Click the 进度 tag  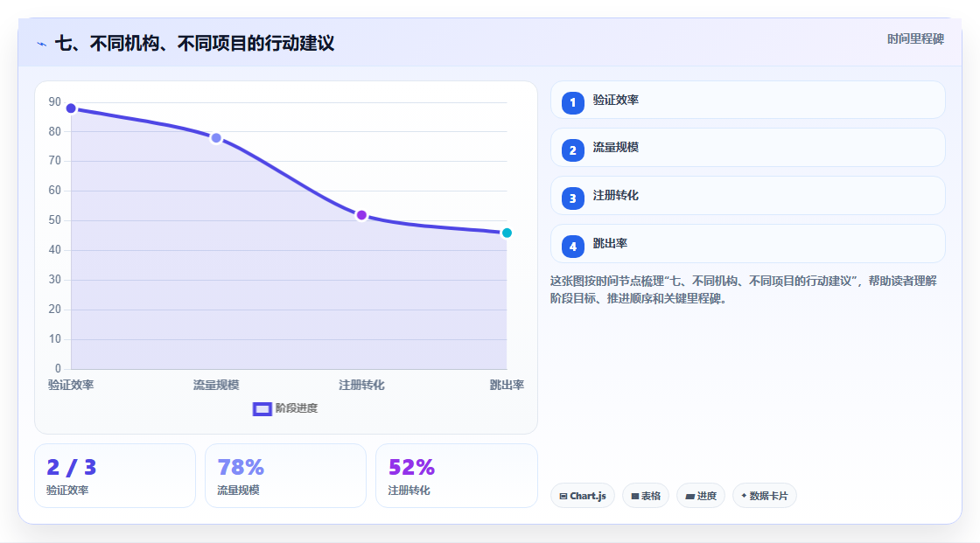(x=701, y=496)
